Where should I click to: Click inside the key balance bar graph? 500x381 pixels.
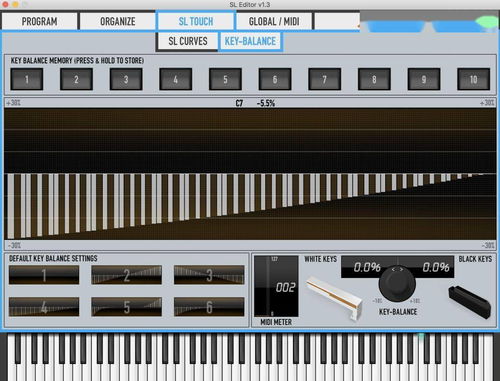[x=250, y=174]
